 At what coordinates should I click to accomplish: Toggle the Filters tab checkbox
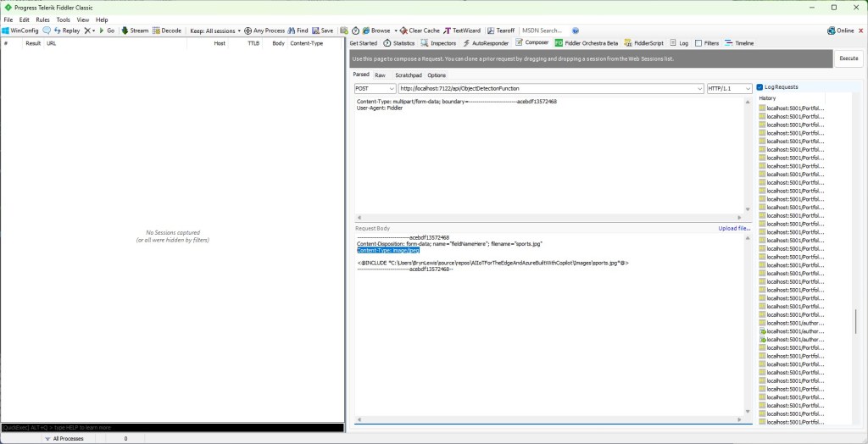click(x=698, y=42)
